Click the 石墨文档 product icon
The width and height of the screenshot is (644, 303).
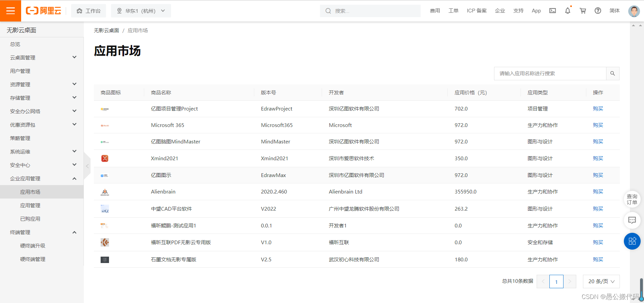(x=105, y=260)
